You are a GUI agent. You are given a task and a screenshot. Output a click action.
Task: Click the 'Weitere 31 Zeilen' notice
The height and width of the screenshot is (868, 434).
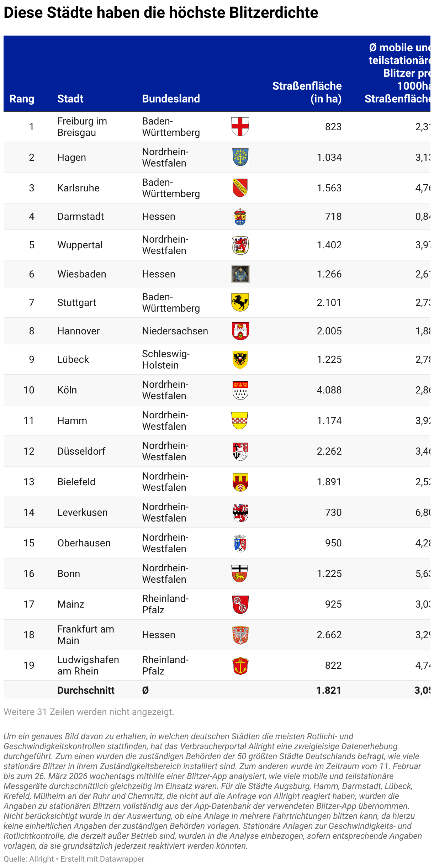coord(89,712)
